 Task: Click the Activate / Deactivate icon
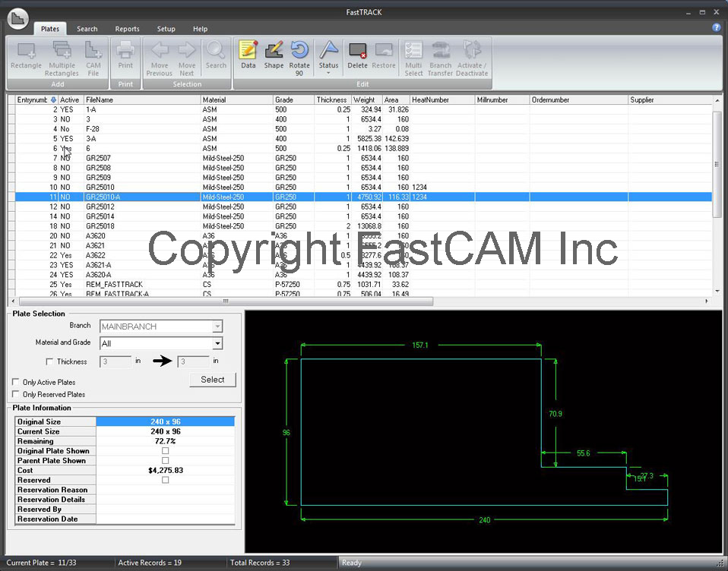point(472,50)
